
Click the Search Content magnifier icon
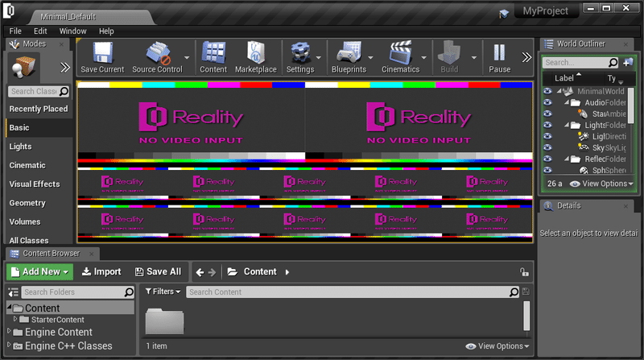click(x=514, y=292)
